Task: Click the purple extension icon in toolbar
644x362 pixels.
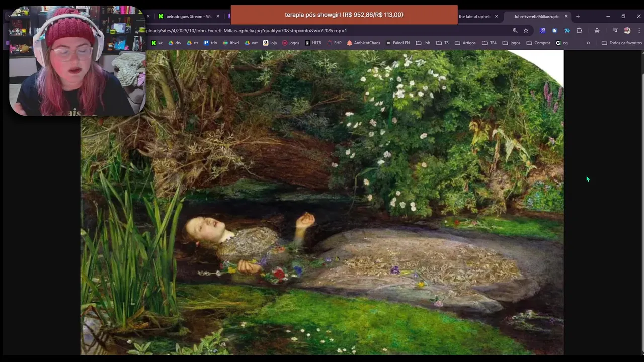Action: coord(542,30)
